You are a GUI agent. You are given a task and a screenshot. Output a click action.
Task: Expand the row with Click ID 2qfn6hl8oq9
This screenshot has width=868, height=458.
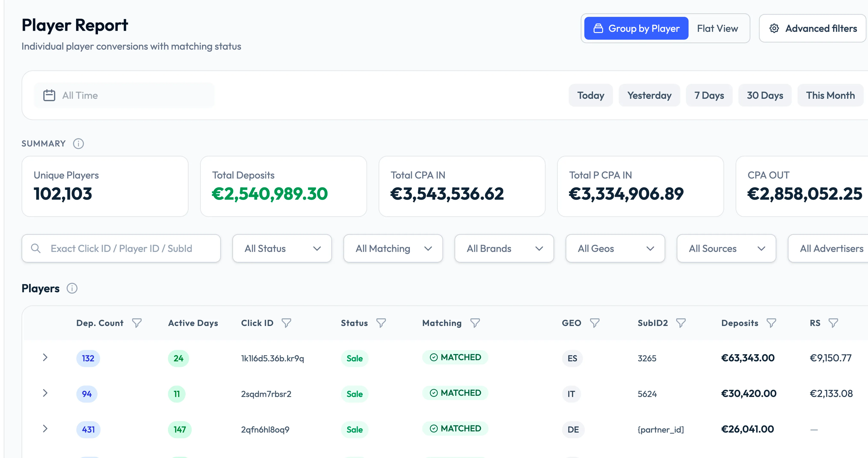[x=45, y=429]
